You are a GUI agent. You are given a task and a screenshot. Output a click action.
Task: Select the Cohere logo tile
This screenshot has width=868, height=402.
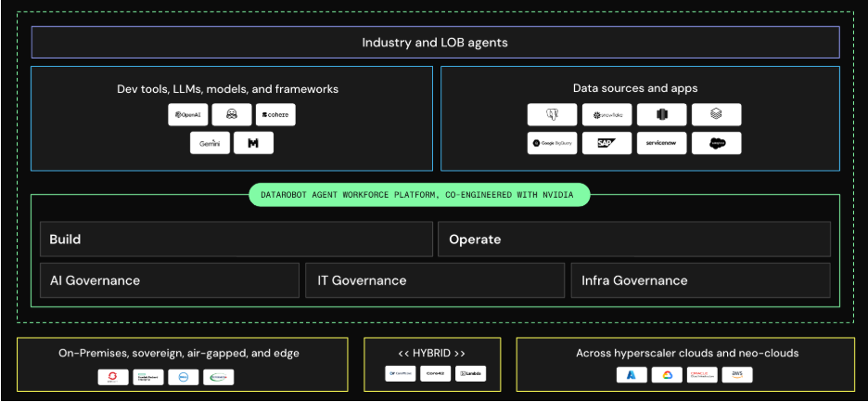275,115
